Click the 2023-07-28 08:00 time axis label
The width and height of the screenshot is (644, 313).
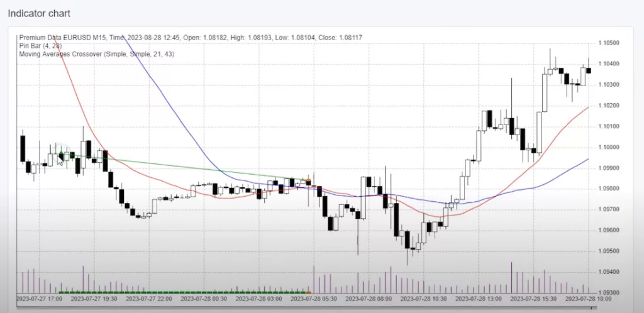tap(369, 299)
